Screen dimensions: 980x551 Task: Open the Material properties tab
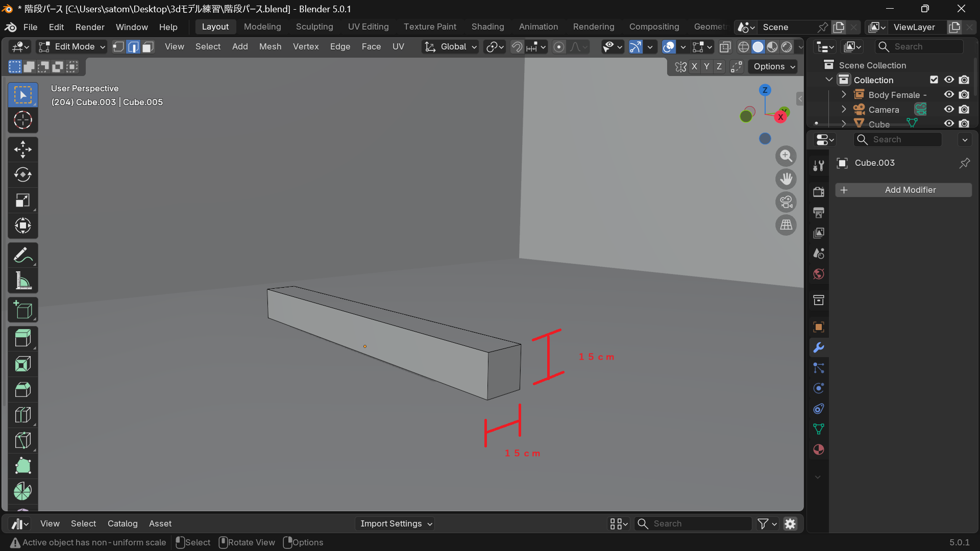tap(819, 449)
